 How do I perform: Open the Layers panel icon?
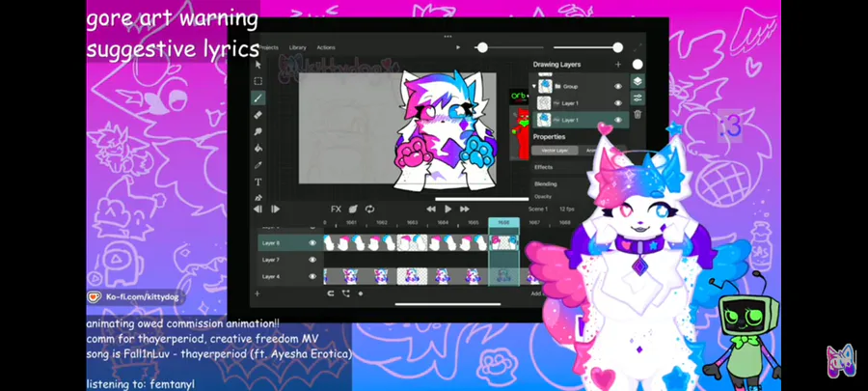coord(637,81)
